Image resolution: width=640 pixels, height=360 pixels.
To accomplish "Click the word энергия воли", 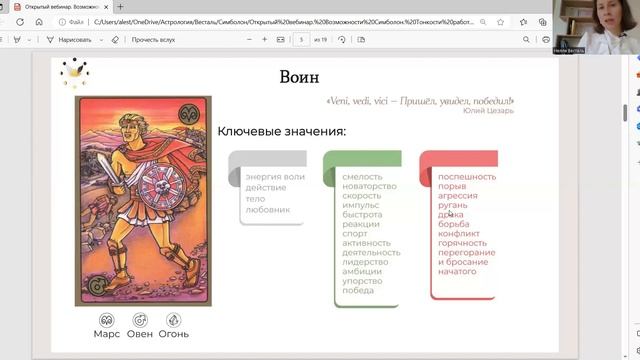I will (275, 177).
